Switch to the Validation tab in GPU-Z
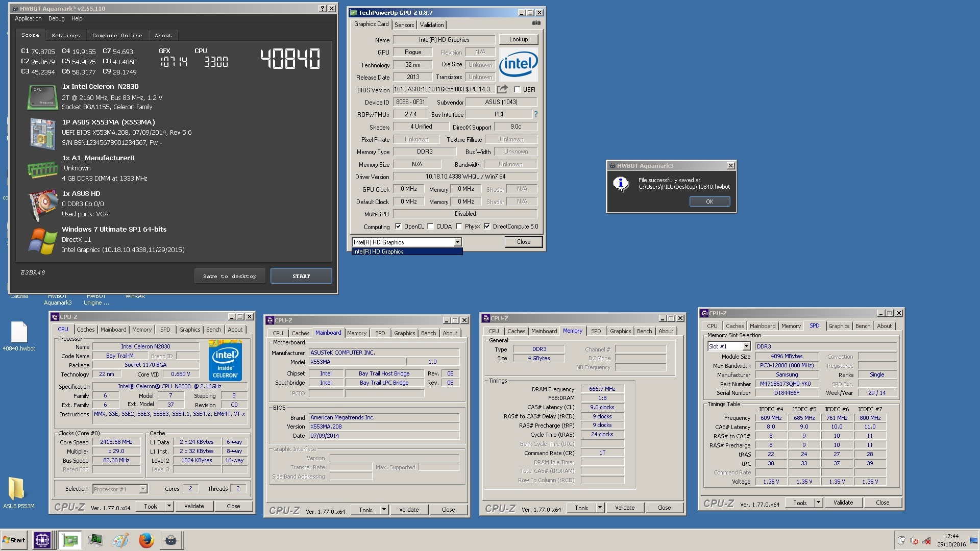The width and height of the screenshot is (980, 551). click(x=432, y=25)
